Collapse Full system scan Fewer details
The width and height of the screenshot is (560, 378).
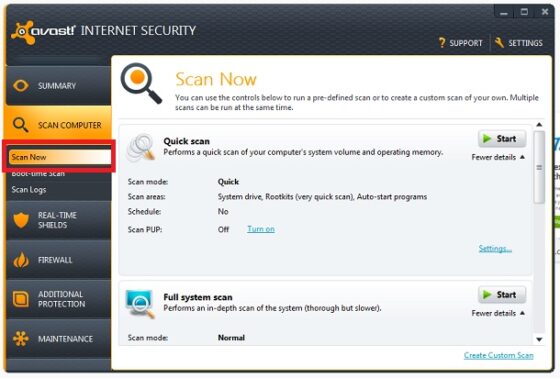498,313
